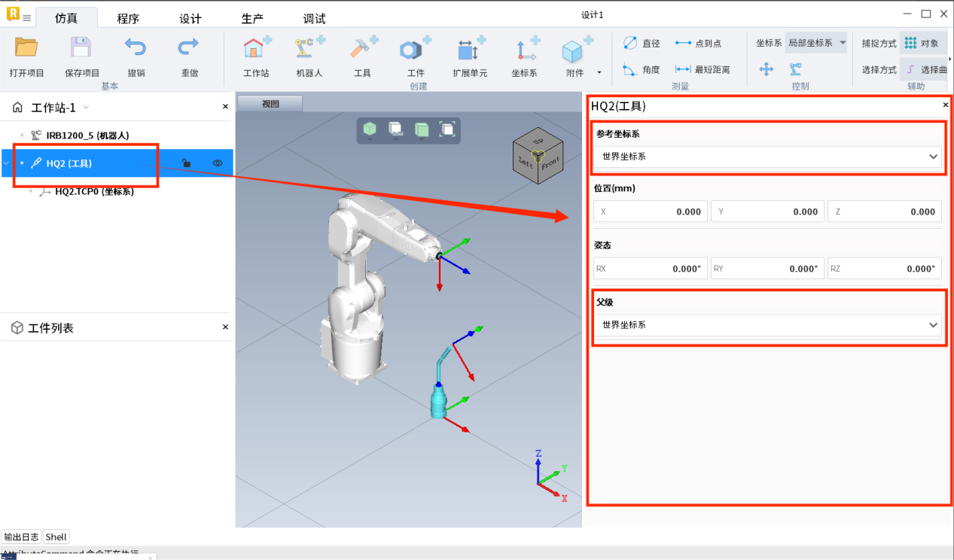
Task: Click the 打开项目 folder icon
Action: 26,48
